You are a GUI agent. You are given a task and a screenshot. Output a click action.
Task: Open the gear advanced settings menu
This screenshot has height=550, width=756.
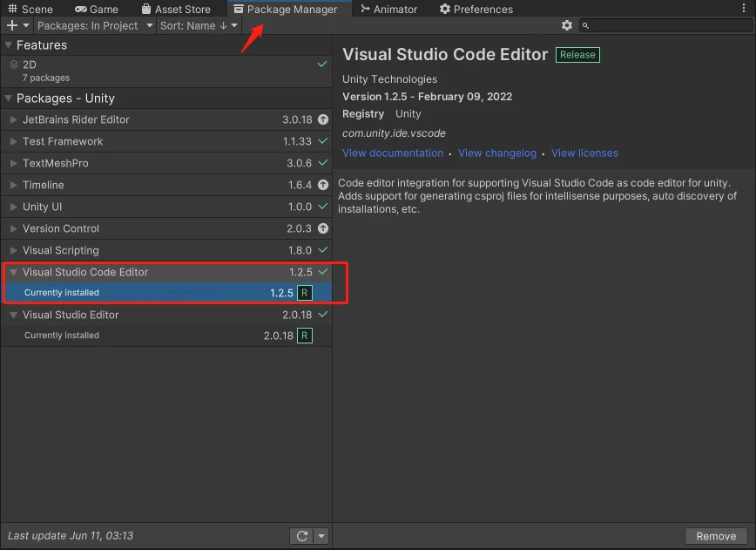(x=567, y=25)
